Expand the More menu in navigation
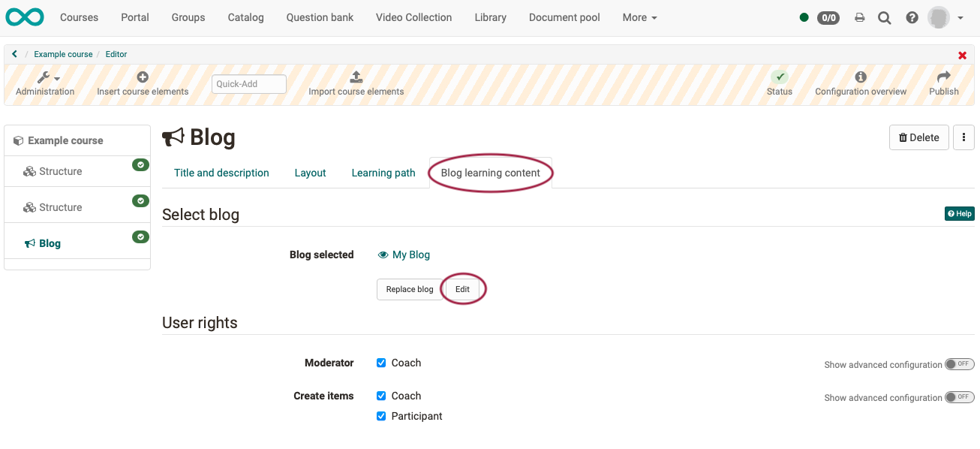 click(639, 17)
